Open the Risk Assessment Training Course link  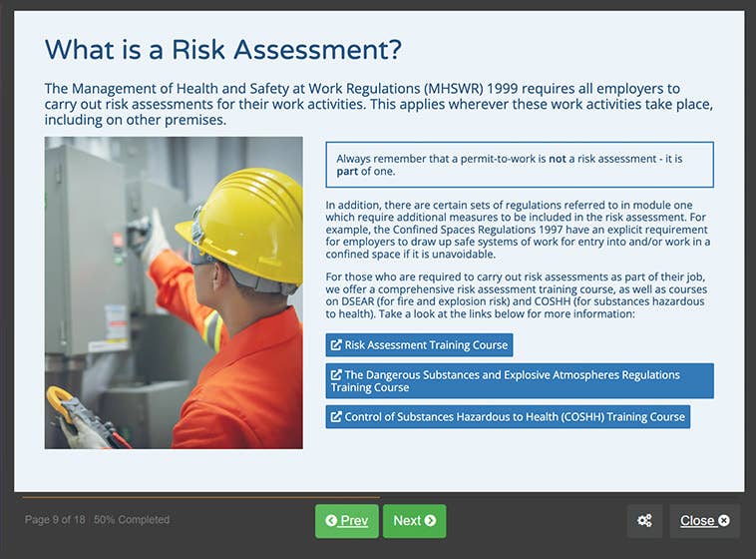[x=426, y=345]
